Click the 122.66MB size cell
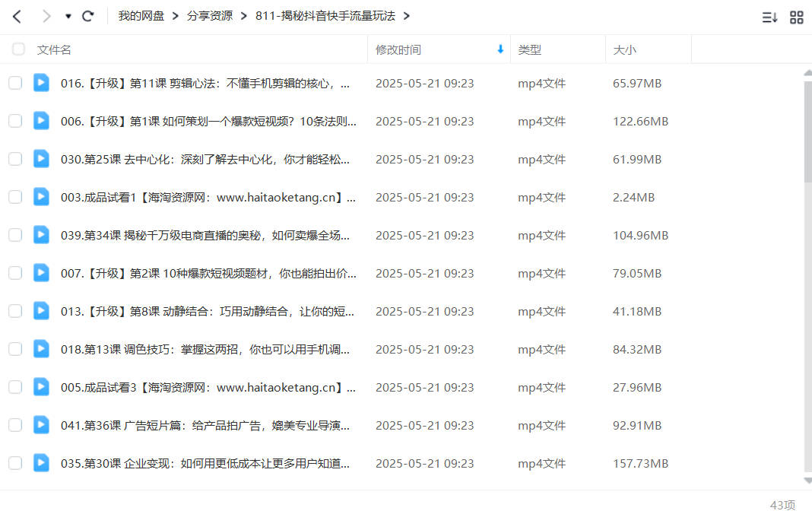This screenshot has width=812, height=514. coord(641,121)
